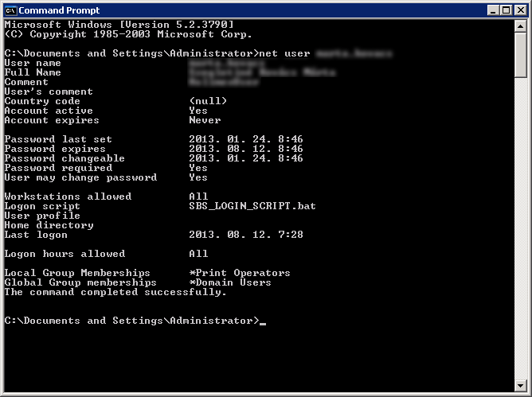This screenshot has width=532, height=397.
Task: Click the Microsoft Windows version line
Action: [119, 25]
